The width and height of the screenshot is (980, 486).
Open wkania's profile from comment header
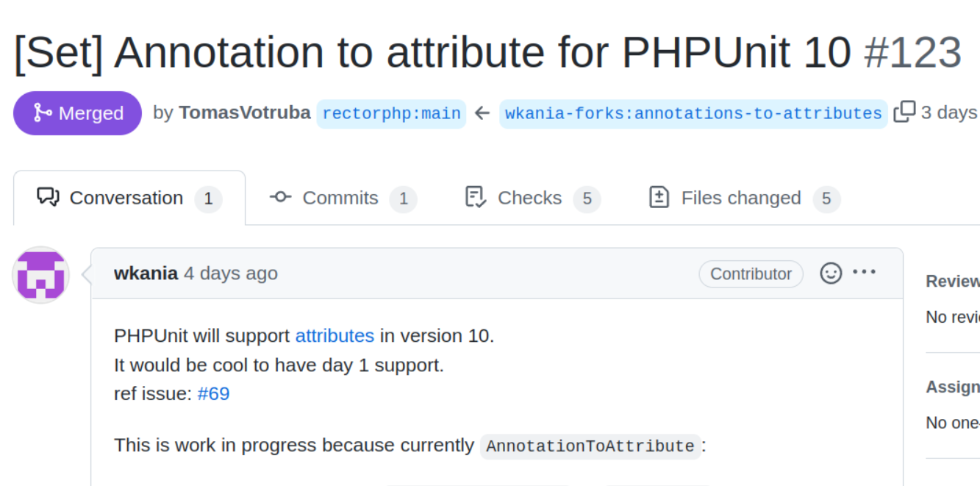pyautogui.click(x=146, y=274)
